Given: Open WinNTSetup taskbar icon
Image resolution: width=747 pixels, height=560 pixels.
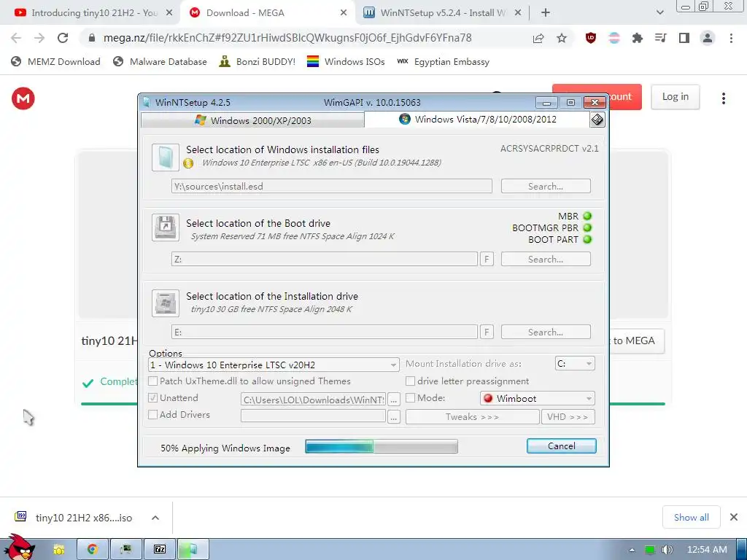Looking at the screenshot, I should click(x=193, y=549).
